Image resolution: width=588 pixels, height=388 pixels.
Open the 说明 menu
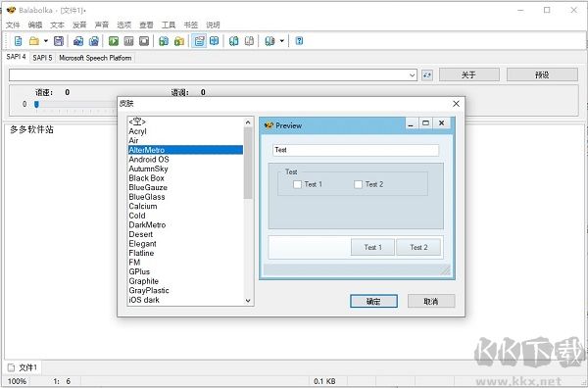(x=213, y=24)
